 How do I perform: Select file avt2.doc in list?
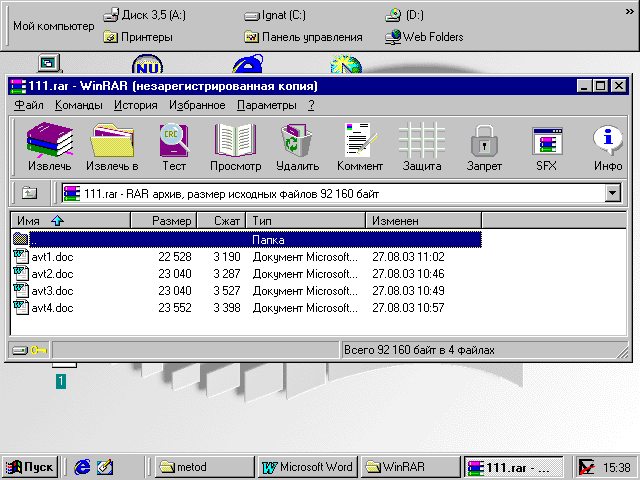52,274
